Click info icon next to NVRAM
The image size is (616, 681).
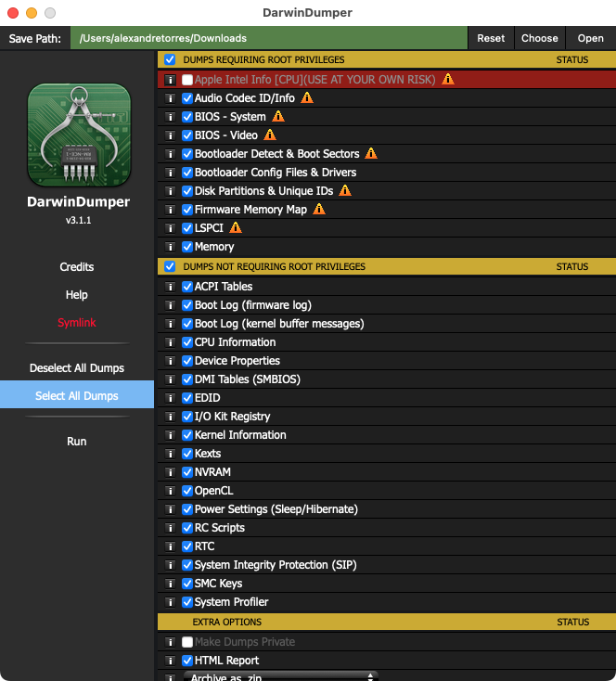point(171,472)
